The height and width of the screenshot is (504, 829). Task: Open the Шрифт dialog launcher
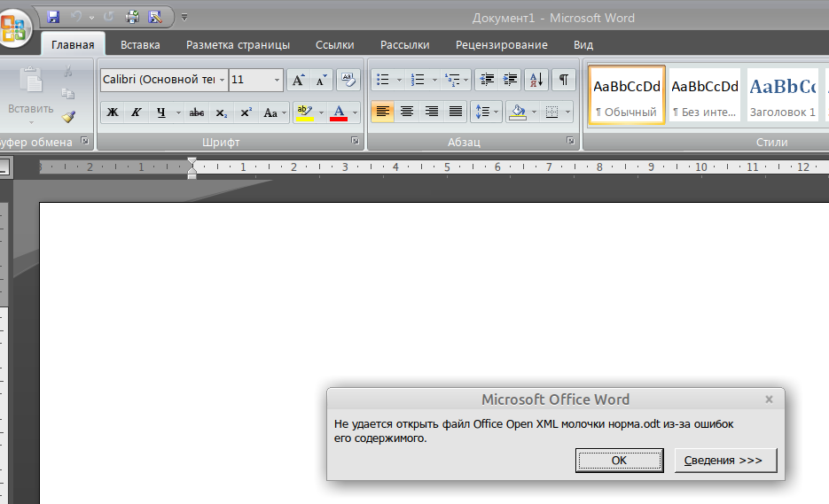click(355, 141)
